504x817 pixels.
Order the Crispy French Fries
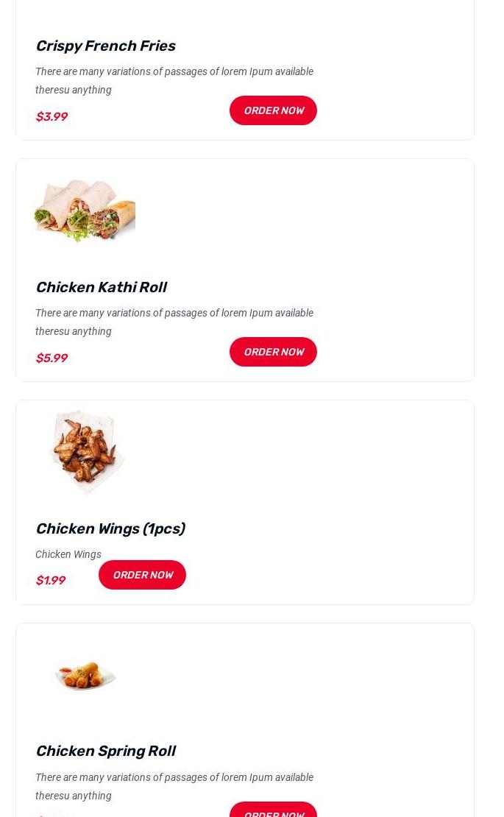(273, 110)
